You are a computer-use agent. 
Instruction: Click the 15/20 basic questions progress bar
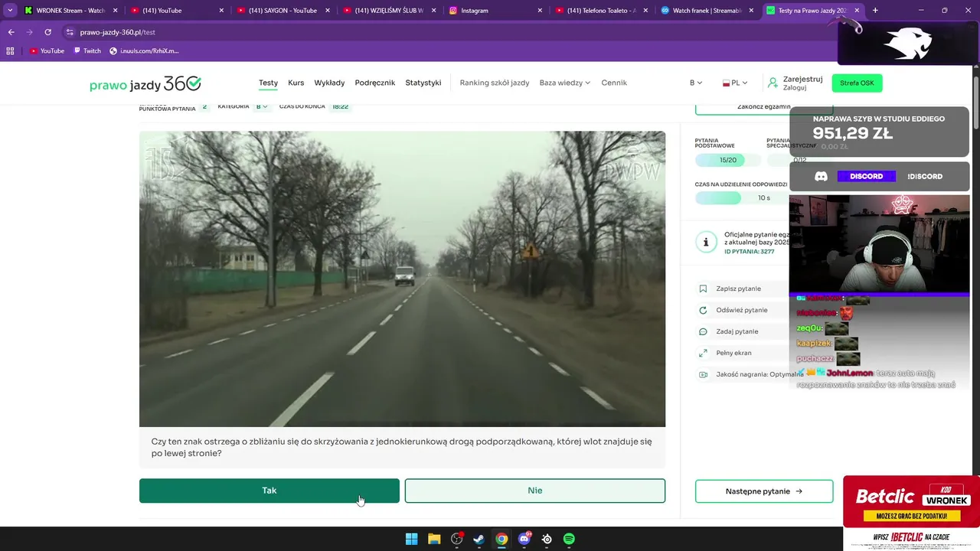pos(728,160)
